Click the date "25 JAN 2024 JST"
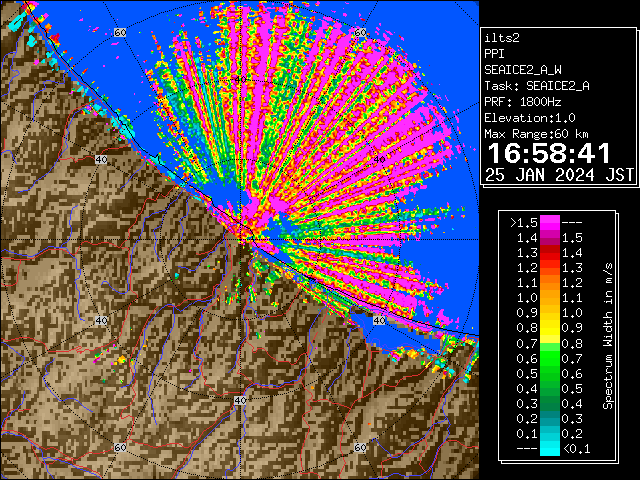 pyautogui.click(x=559, y=175)
